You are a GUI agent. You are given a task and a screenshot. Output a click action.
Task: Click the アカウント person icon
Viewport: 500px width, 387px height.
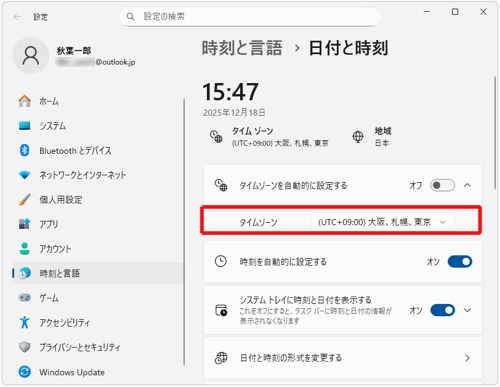(x=25, y=248)
